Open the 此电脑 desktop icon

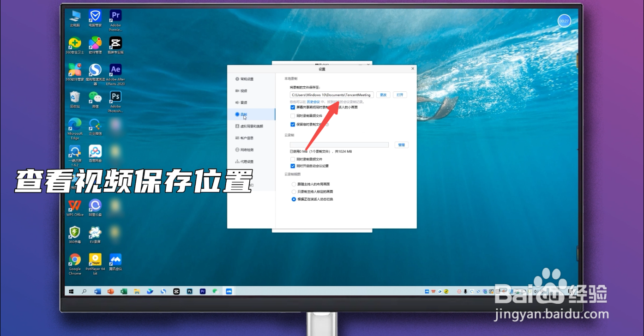[x=75, y=18]
